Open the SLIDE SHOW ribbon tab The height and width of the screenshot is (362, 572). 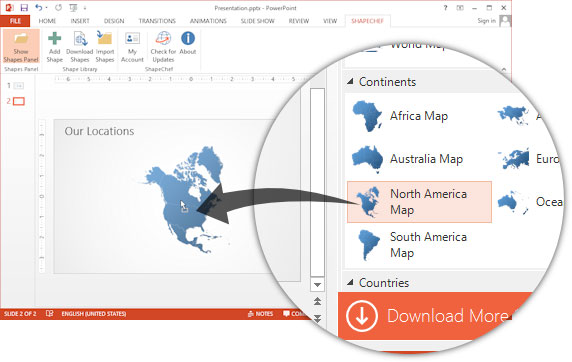click(257, 21)
